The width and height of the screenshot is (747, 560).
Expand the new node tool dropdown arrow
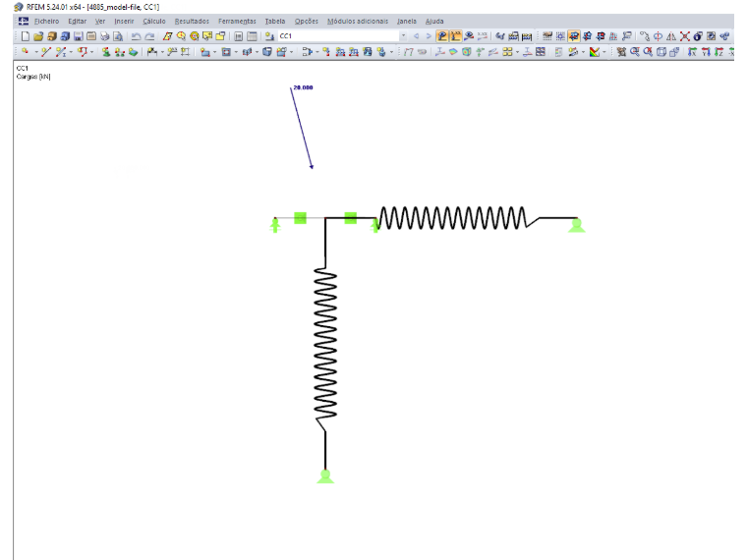36,52
